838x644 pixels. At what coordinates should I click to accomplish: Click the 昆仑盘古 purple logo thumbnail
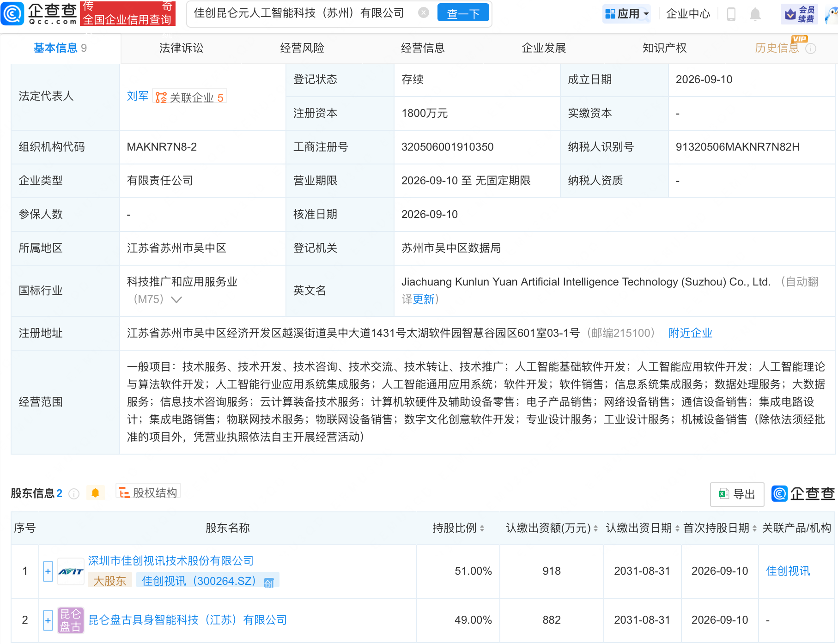pyautogui.click(x=71, y=620)
